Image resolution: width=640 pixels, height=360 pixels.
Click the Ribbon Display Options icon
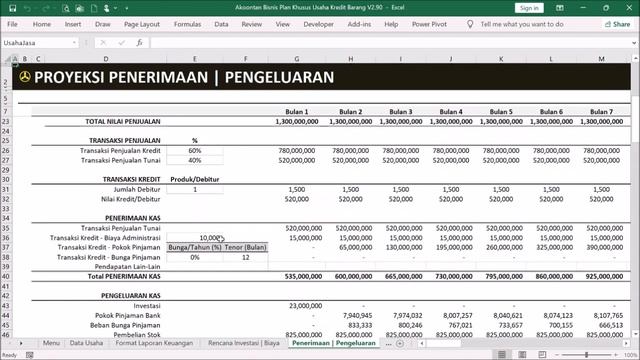[560, 8]
